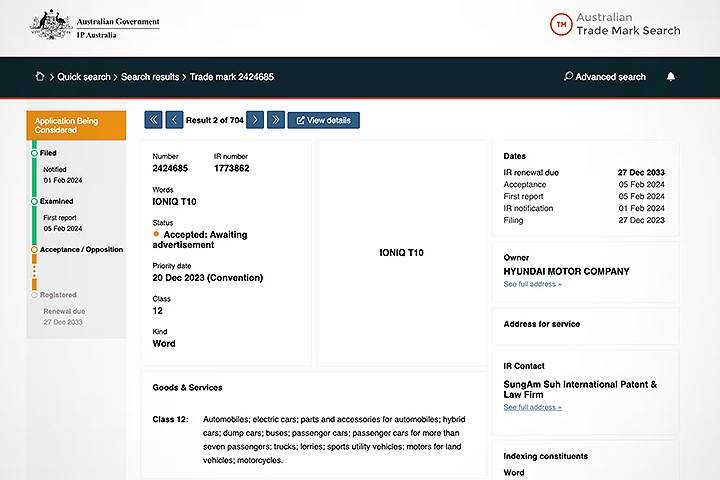Image resolution: width=720 pixels, height=480 pixels.
Task: Click class value 12
Action: (x=158, y=311)
